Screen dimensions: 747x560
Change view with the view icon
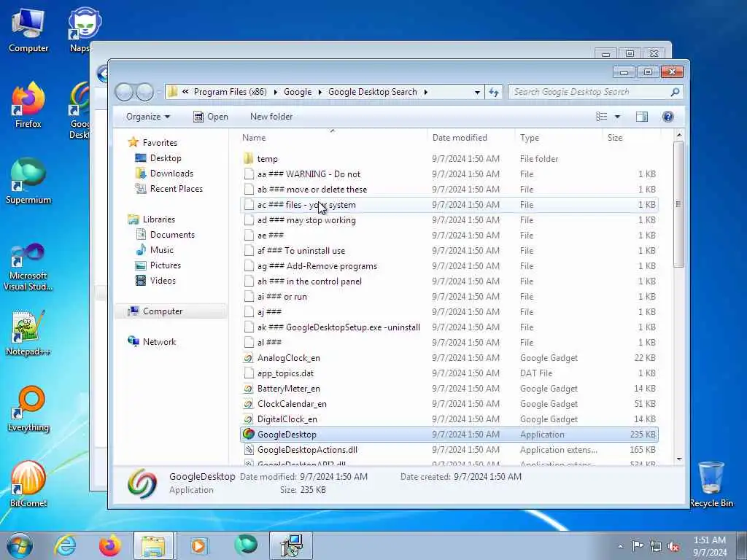[x=602, y=117]
